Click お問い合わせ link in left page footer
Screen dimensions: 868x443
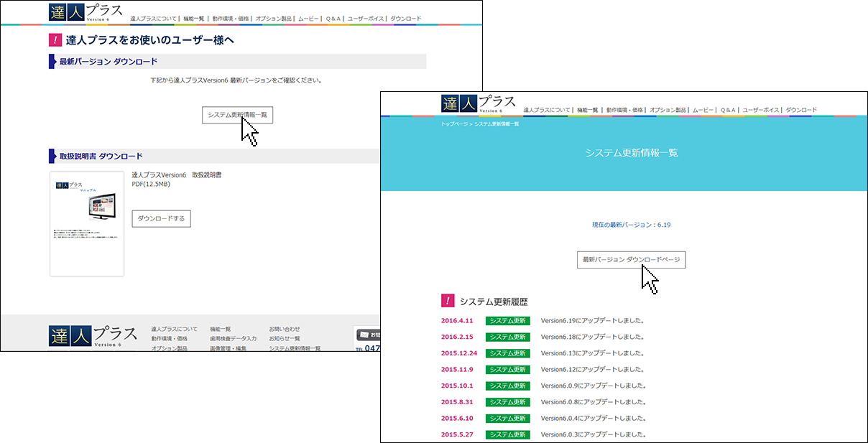[285, 329]
